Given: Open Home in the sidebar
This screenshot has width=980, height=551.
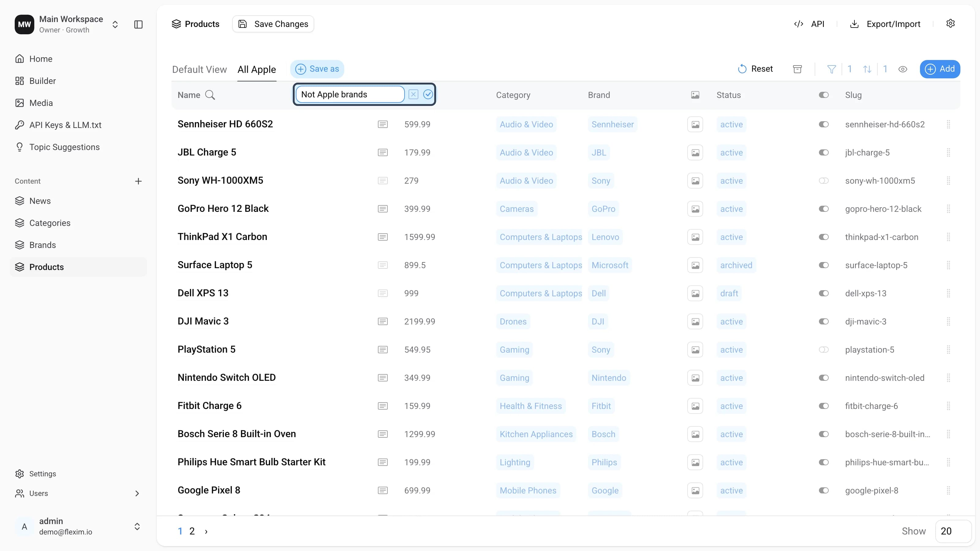Looking at the screenshot, I should tap(78, 58).
